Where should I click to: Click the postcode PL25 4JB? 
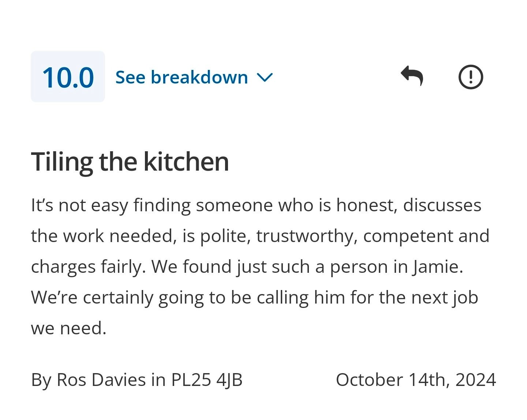(207, 379)
